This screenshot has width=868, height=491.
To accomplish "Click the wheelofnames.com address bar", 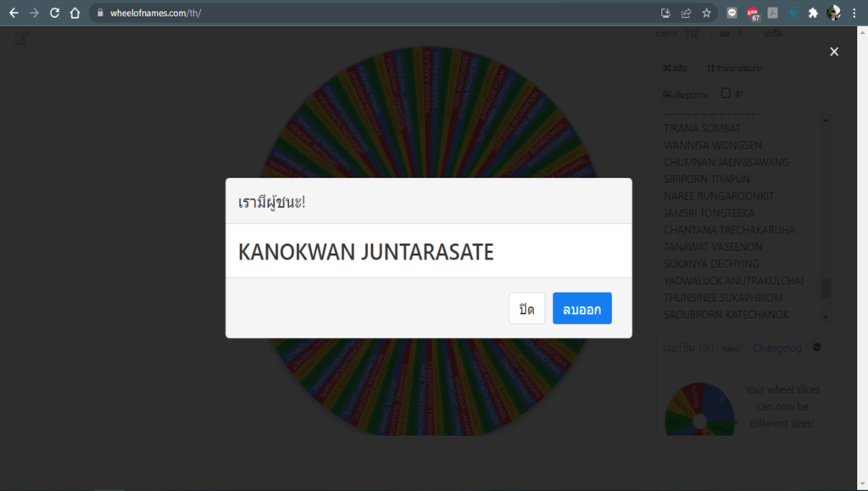I will [x=376, y=13].
